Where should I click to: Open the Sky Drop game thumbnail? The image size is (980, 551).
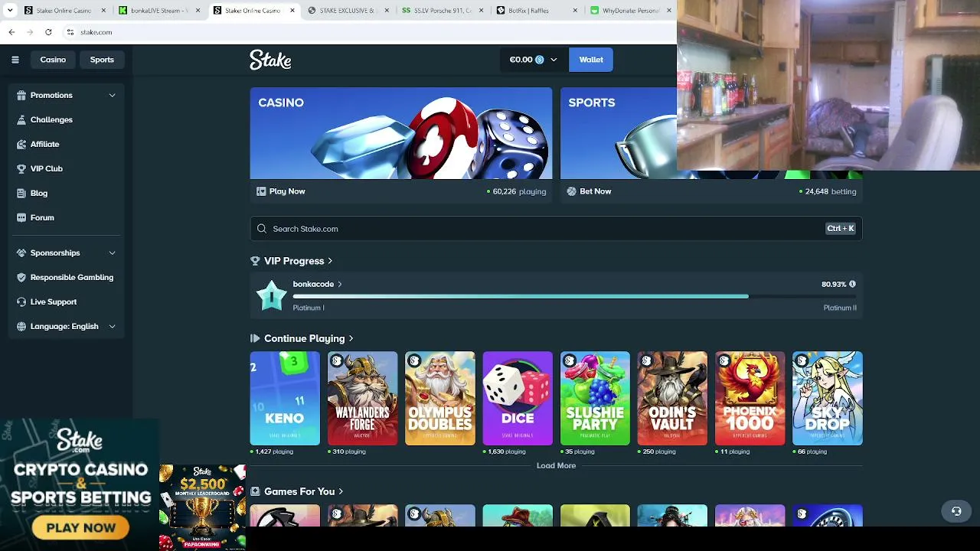[x=828, y=398]
